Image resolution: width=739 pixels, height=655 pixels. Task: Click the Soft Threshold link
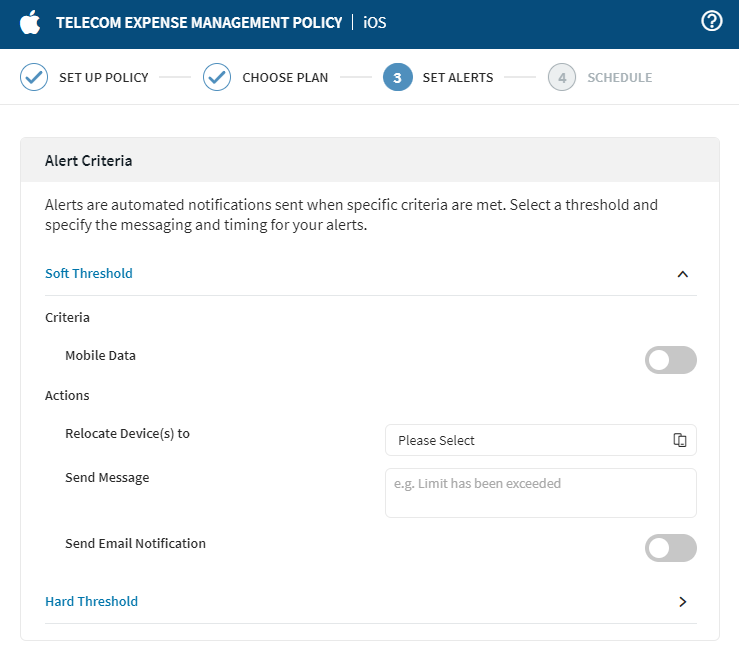pos(89,273)
